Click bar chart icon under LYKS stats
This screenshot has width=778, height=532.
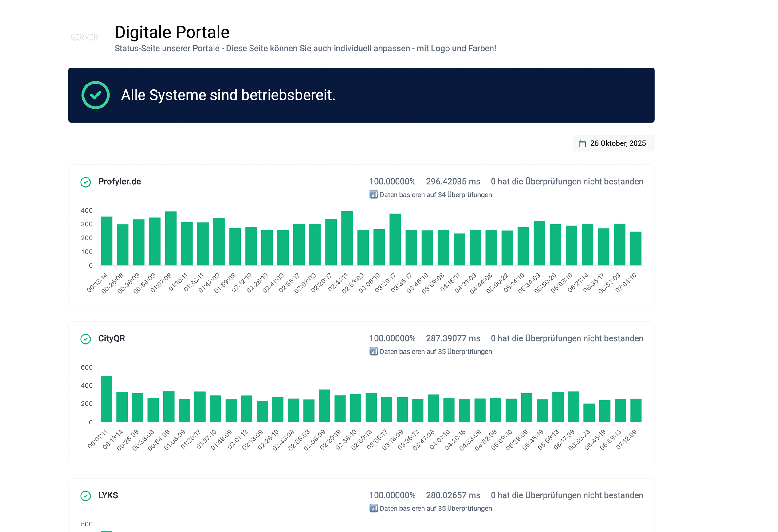pos(373,508)
